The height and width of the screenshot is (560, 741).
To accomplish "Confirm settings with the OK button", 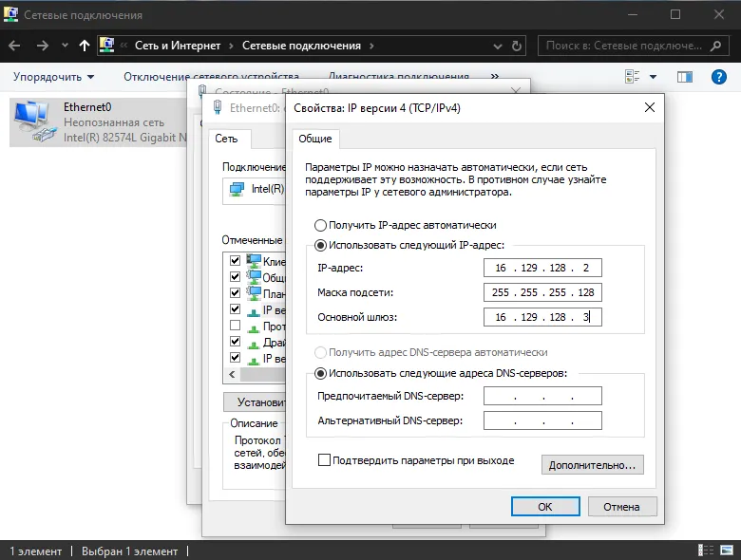I will [545, 507].
